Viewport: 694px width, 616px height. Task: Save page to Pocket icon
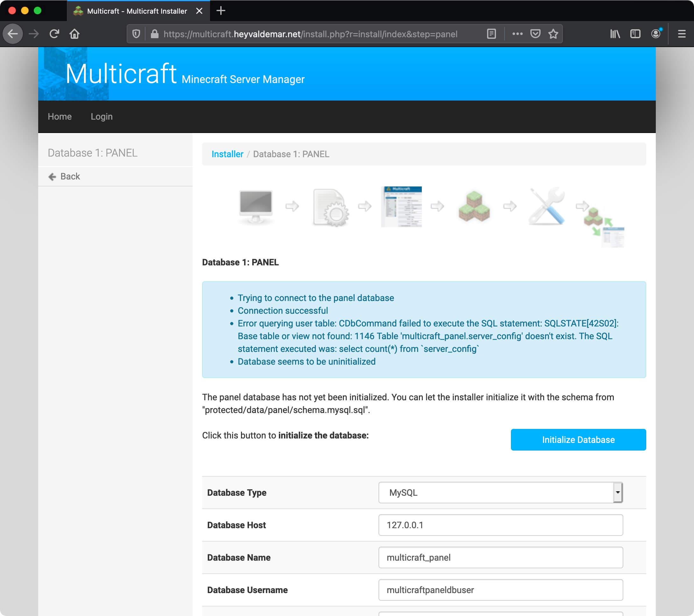pos(535,34)
